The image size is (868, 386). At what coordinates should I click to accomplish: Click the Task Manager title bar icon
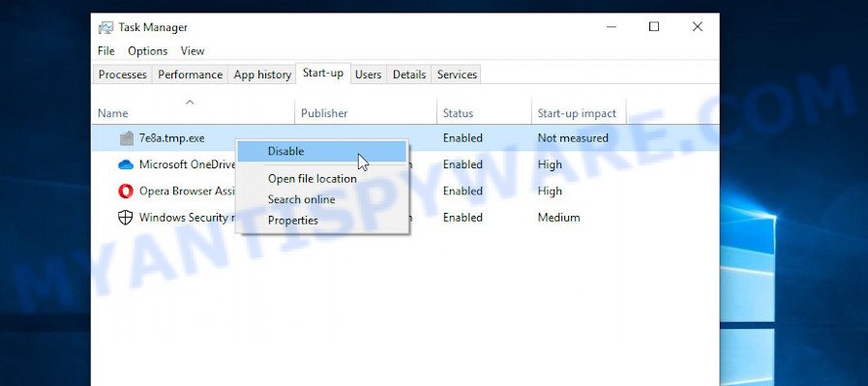[x=105, y=28]
